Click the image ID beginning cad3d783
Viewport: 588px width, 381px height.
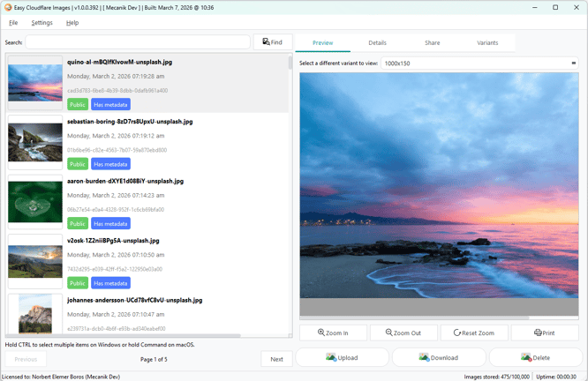point(117,91)
